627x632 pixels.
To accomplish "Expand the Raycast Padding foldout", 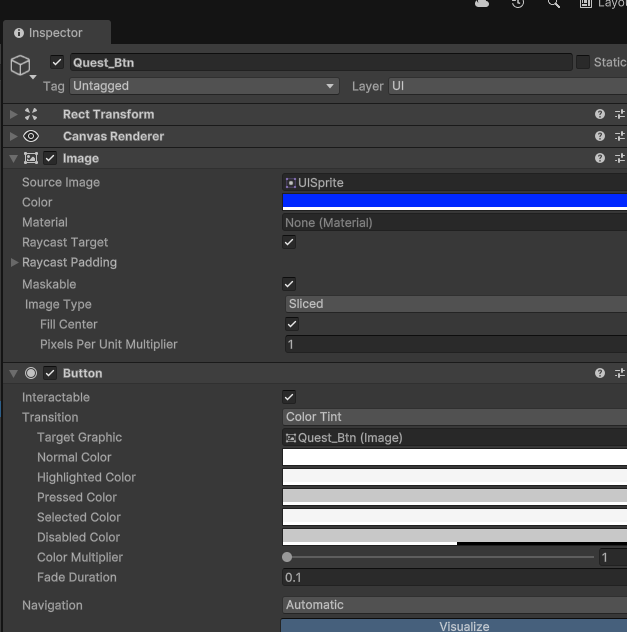I will (13, 263).
